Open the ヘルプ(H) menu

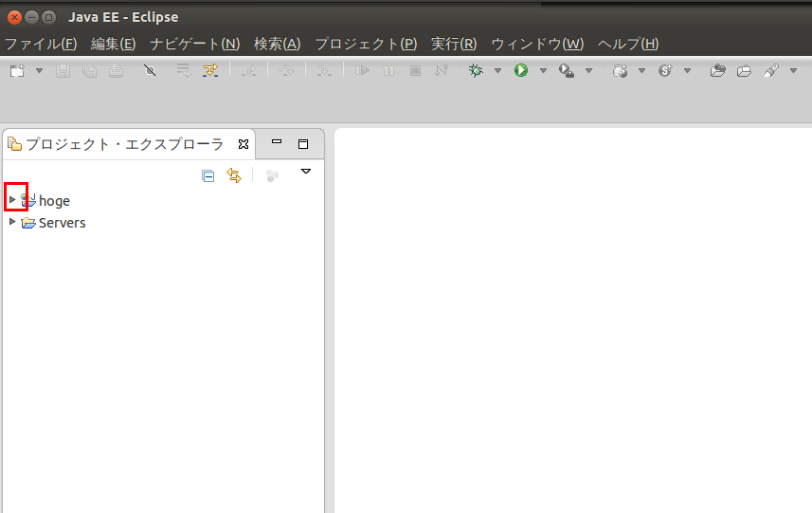(628, 44)
